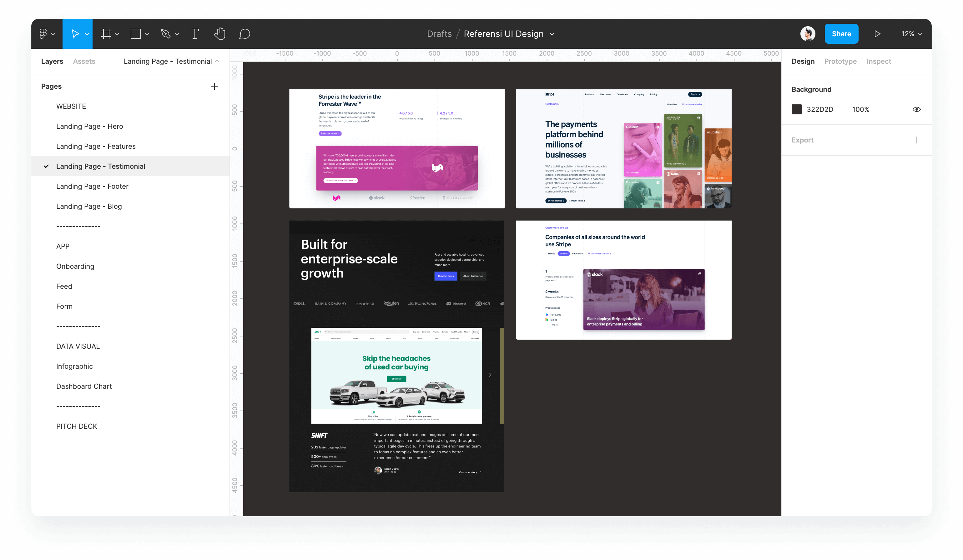Select the checked Landing Page - Testimonial page

click(x=130, y=166)
